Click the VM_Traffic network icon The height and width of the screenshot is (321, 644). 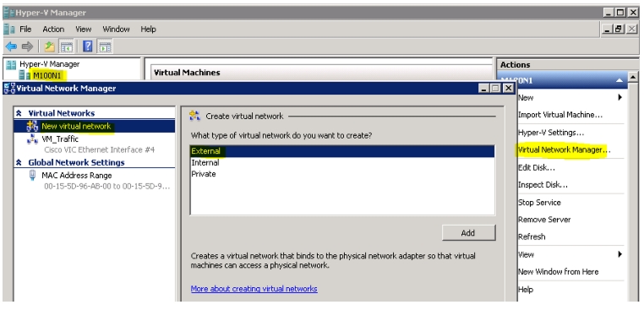(x=32, y=139)
